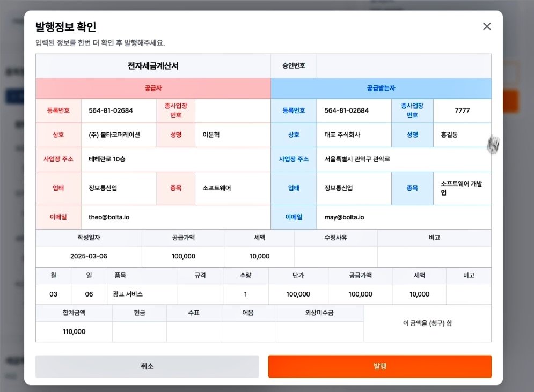The height and width of the screenshot is (392, 534).
Task: Click the 합계금액 value 110,000
Action: tap(74, 331)
